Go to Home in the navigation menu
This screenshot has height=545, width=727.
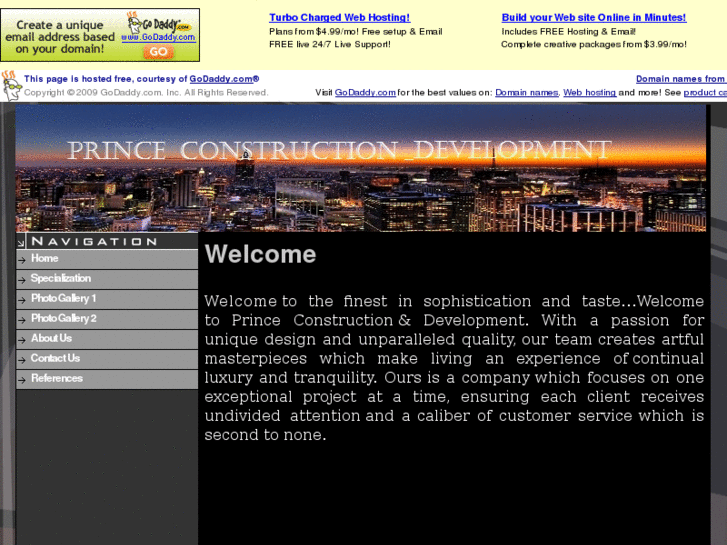[x=45, y=259]
